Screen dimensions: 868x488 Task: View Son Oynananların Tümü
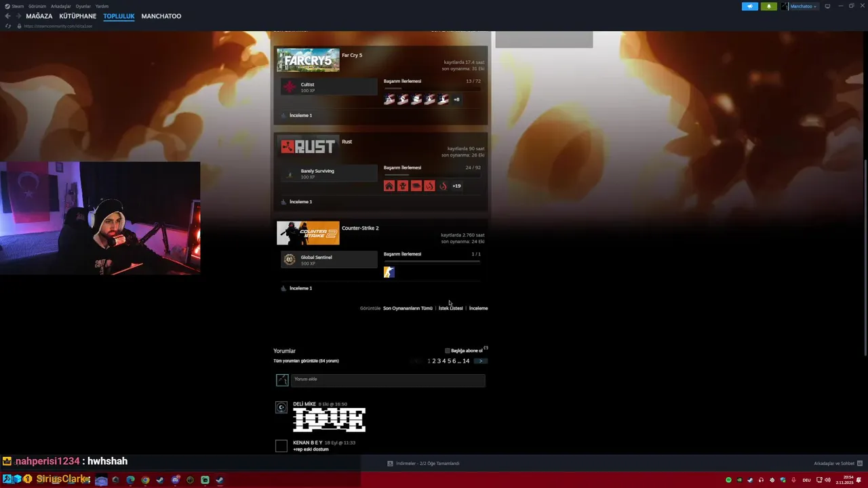point(408,308)
